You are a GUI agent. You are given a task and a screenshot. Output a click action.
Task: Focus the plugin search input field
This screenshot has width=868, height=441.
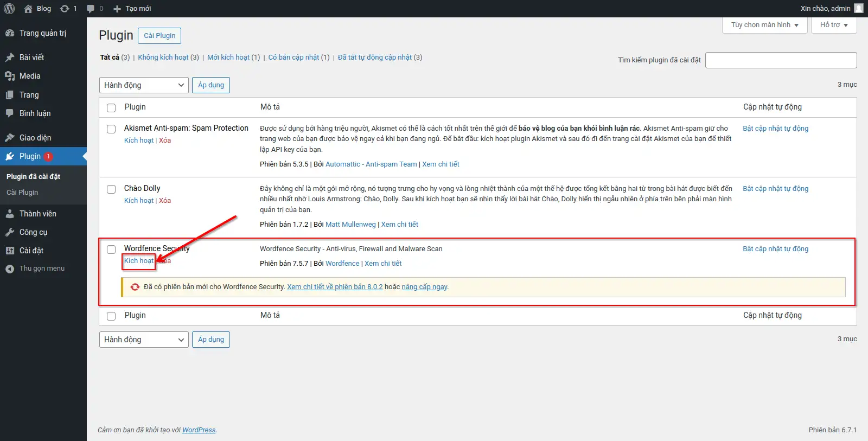[x=781, y=60]
